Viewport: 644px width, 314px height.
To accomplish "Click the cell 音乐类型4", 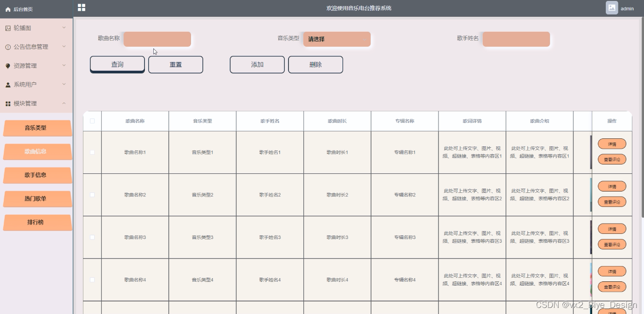I will (202, 280).
